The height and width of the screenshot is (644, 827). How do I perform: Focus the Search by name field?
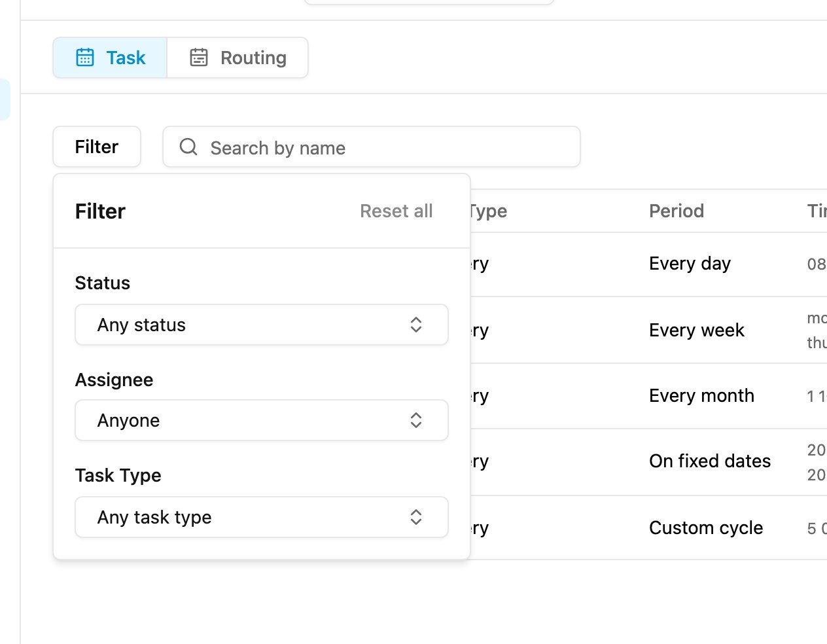372,147
